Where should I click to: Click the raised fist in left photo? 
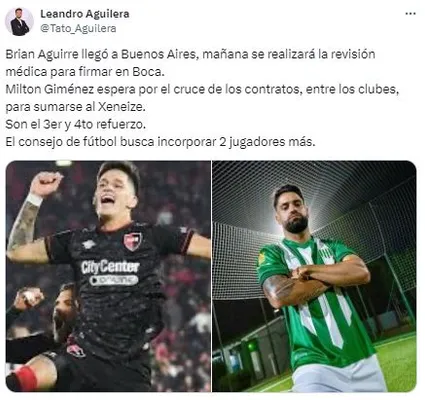pos(46,184)
